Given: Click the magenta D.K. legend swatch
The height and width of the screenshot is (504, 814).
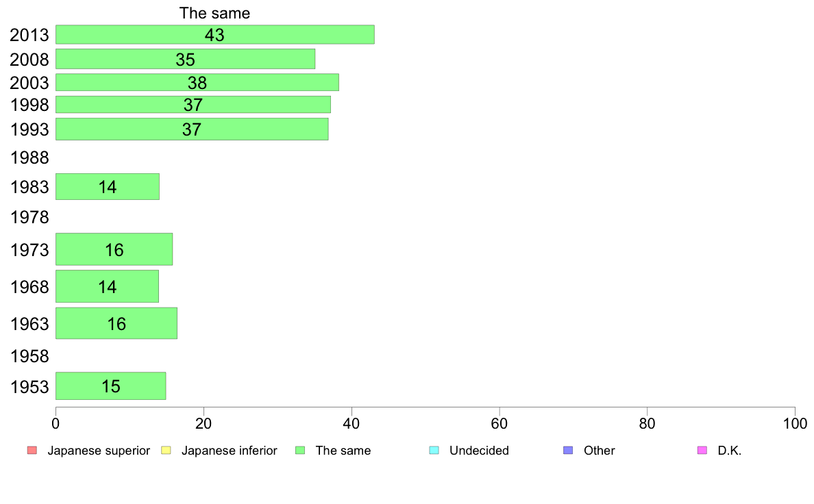Looking at the screenshot, I should pyautogui.click(x=702, y=450).
